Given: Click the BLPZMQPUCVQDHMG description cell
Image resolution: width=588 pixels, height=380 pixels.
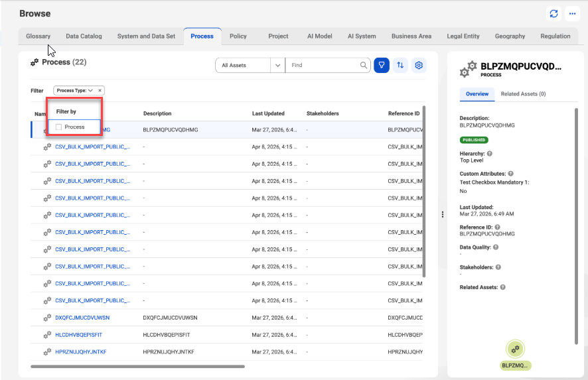Looking at the screenshot, I should pos(171,130).
